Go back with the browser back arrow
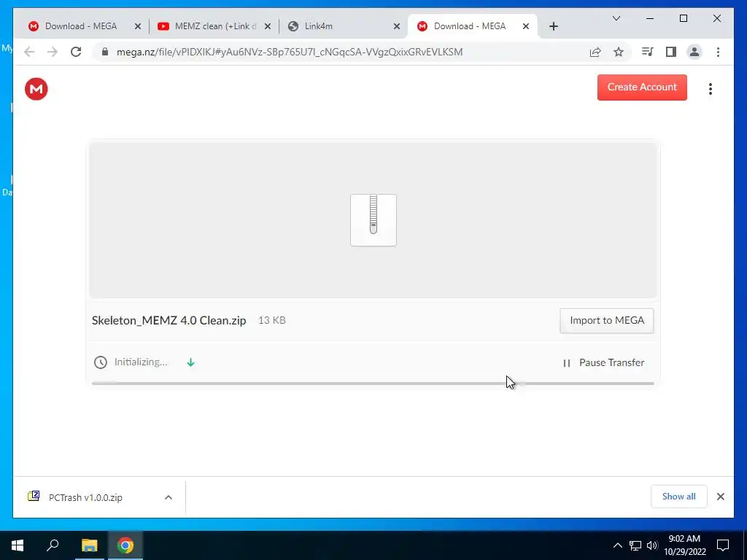 29,52
